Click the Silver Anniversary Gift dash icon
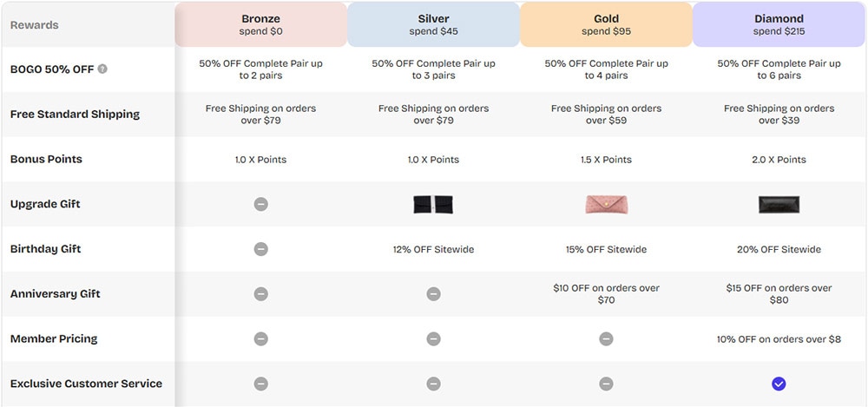 pos(433,294)
